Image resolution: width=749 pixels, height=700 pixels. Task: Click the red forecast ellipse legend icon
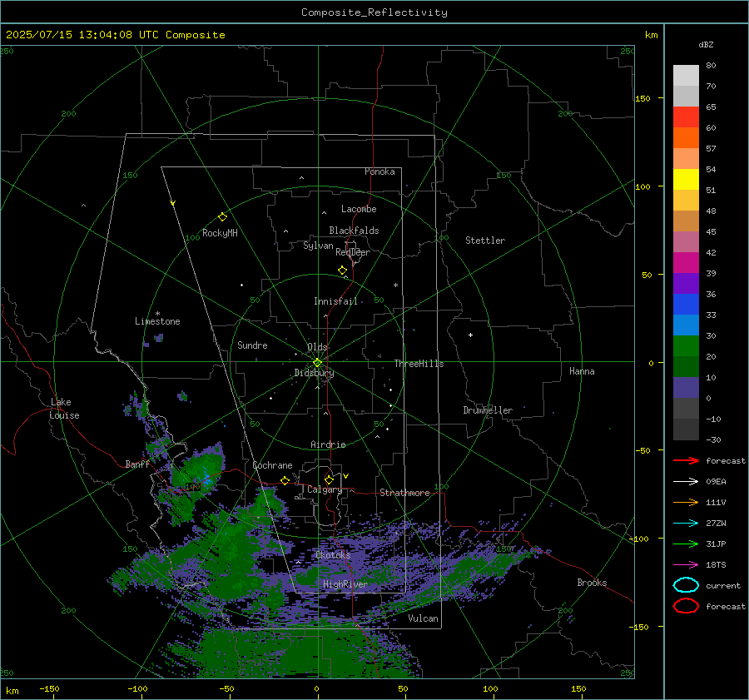point(686,606)
